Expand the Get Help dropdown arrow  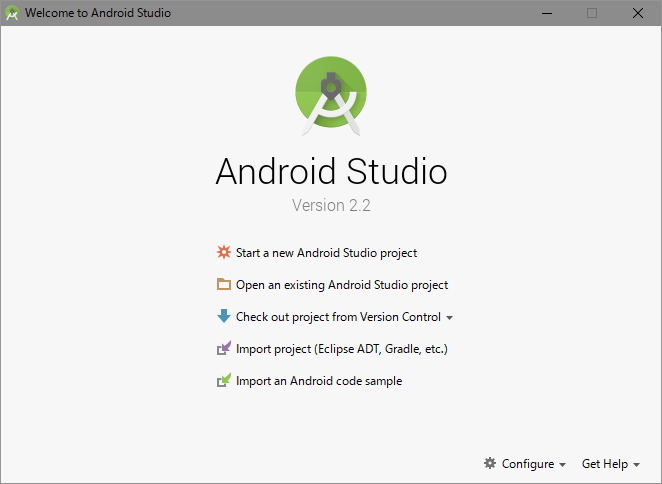click(x=637, y=465)
